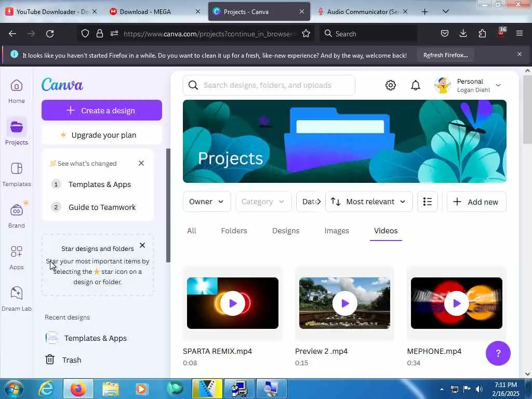Close the Star designs and folders tip
Image resolution: width=532 pixels, height=399 pixels.
click(142, 245)
